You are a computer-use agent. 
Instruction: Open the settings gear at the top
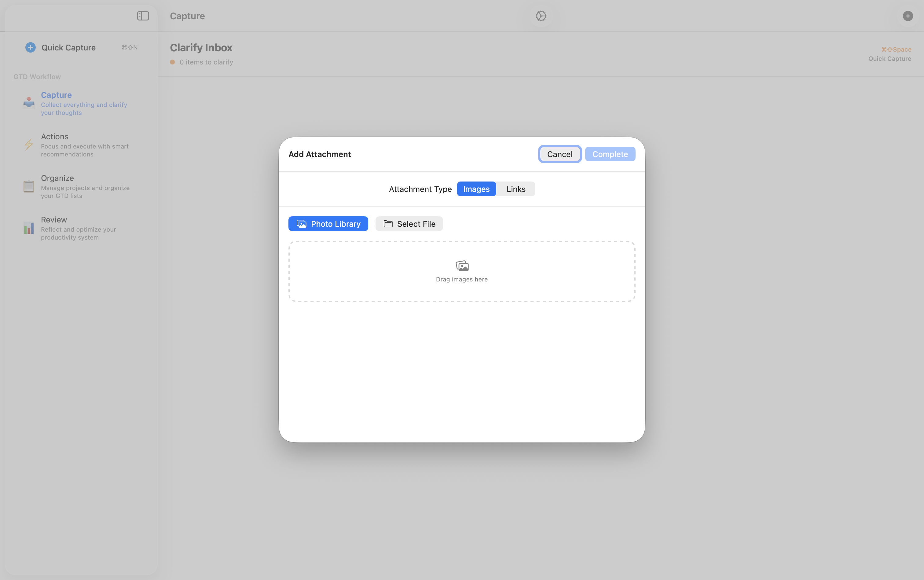tap(541, 16)
